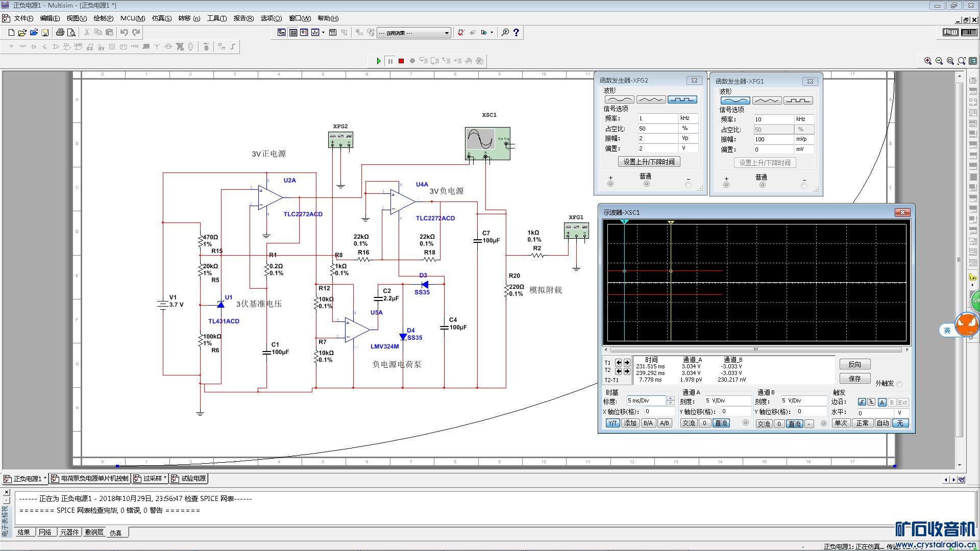Select square waveform in XFG2
Viewport: 980px width, 551px height.
coord(682,100)
